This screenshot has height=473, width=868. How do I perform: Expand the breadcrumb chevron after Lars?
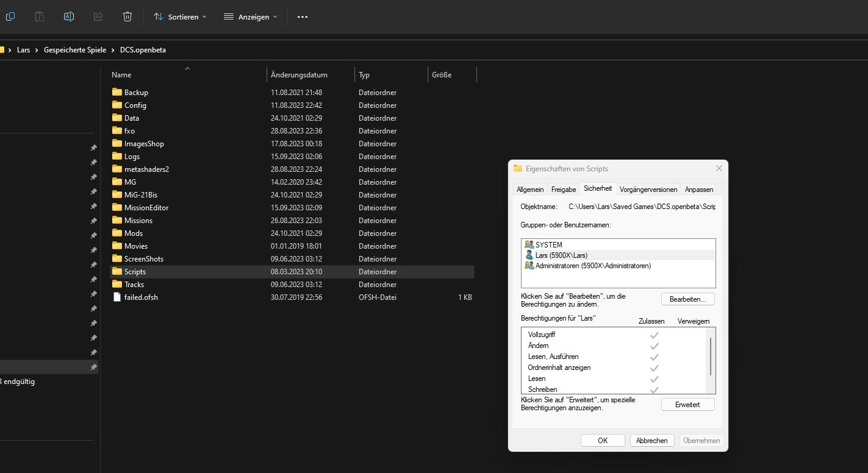coord(37,50)
